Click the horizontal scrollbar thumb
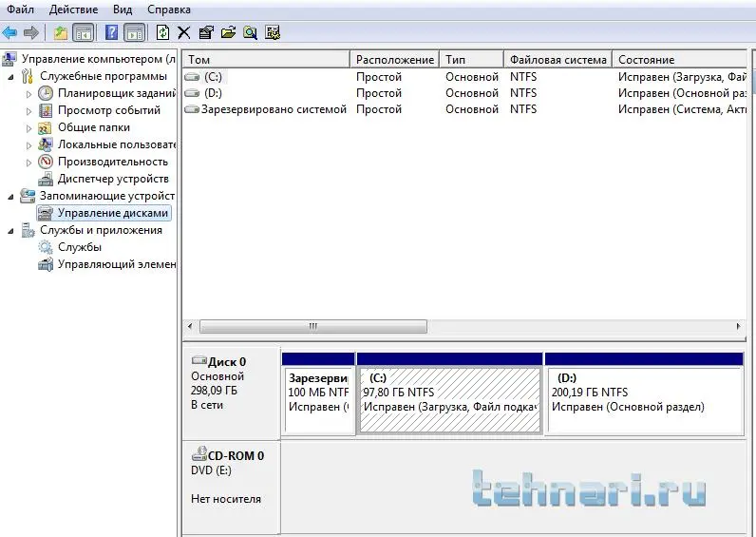This screenshot has height=537, width=756. [x=313, y=327]
